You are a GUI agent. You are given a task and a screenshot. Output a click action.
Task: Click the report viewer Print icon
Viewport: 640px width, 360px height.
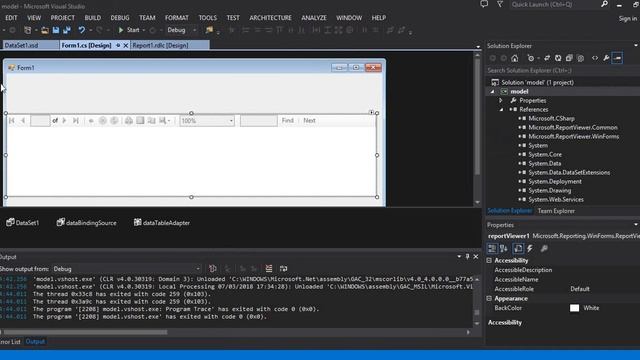tap(129, 121)
